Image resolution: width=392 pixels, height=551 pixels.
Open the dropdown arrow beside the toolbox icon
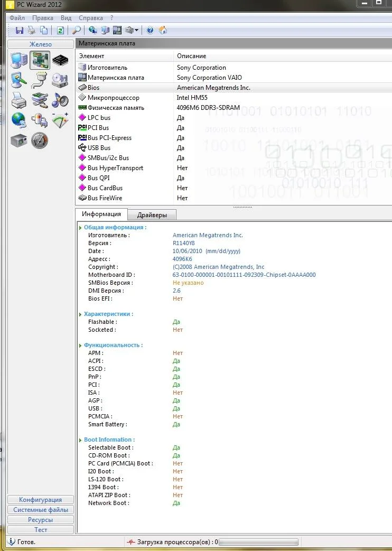tap(137, 31)
